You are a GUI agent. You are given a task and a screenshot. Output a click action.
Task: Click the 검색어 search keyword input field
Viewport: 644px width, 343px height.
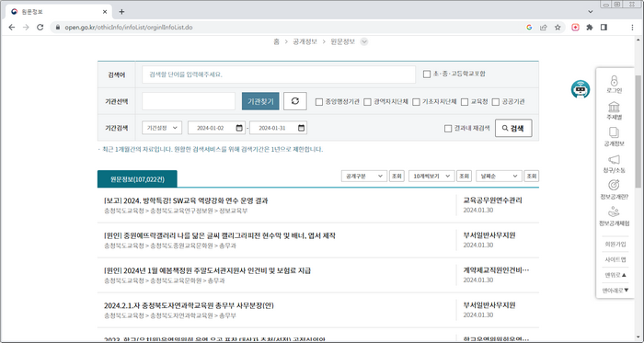pyautogui.click(x=279, y=74)
